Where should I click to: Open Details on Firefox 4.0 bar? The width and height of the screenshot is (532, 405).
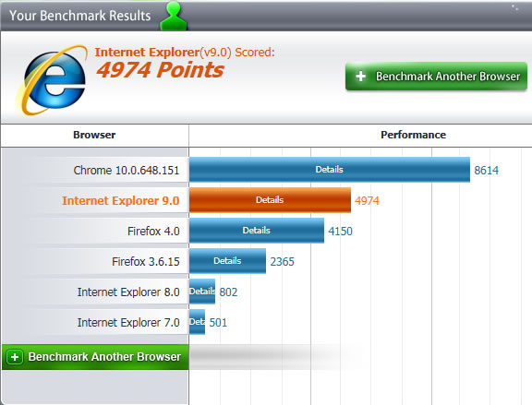pyautogui.click(x=257, y=231)
